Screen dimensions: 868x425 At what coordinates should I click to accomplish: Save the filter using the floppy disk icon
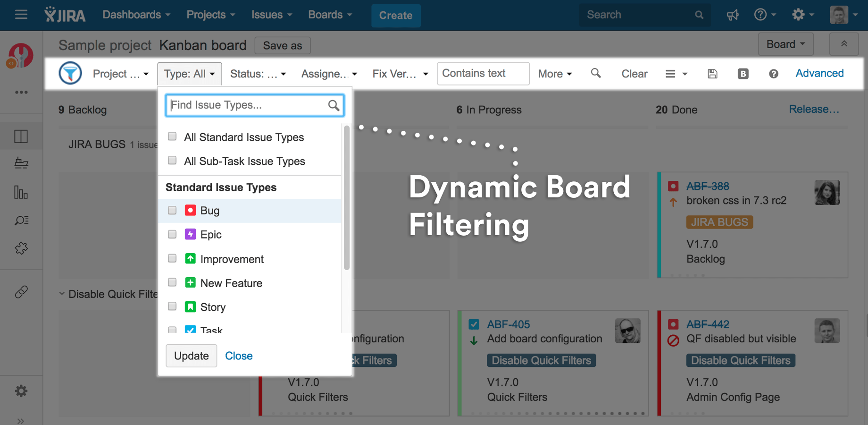(712, 74)
